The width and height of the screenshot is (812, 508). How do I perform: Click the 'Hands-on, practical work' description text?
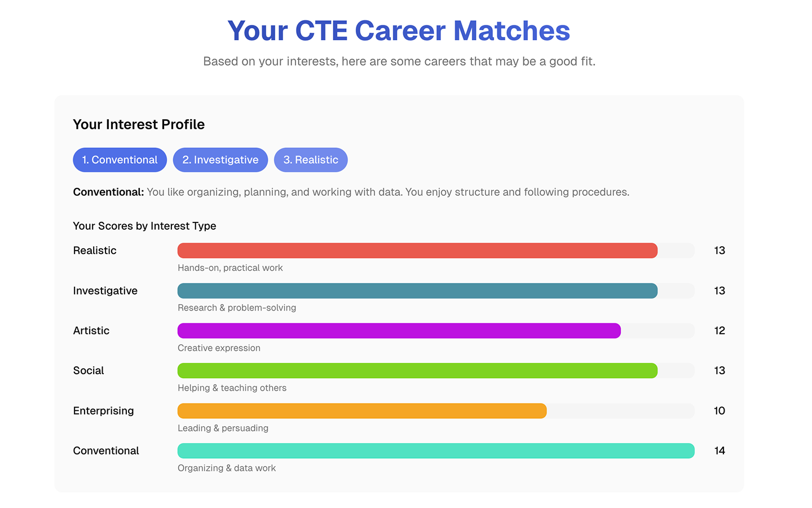point(230,268)
